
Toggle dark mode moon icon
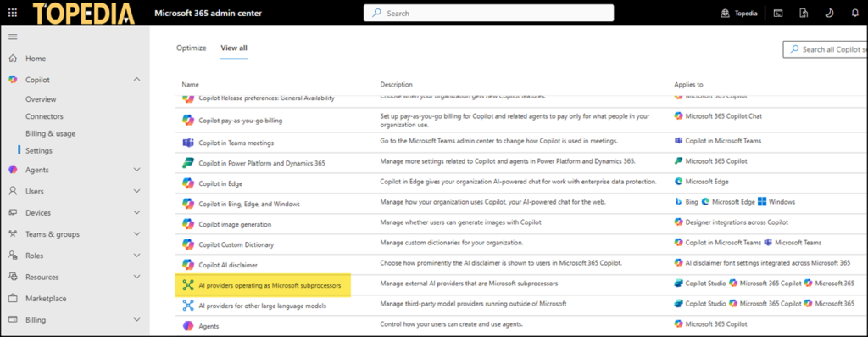point(829,14)
